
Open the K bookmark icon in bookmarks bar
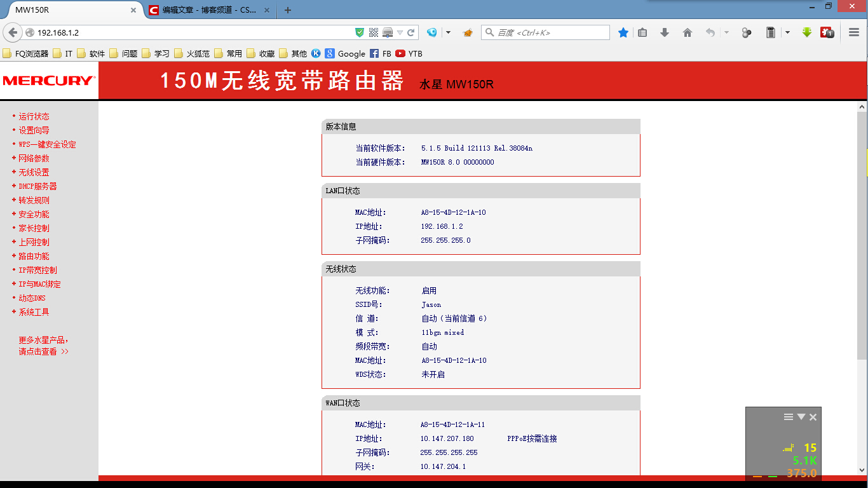point(316,53)
